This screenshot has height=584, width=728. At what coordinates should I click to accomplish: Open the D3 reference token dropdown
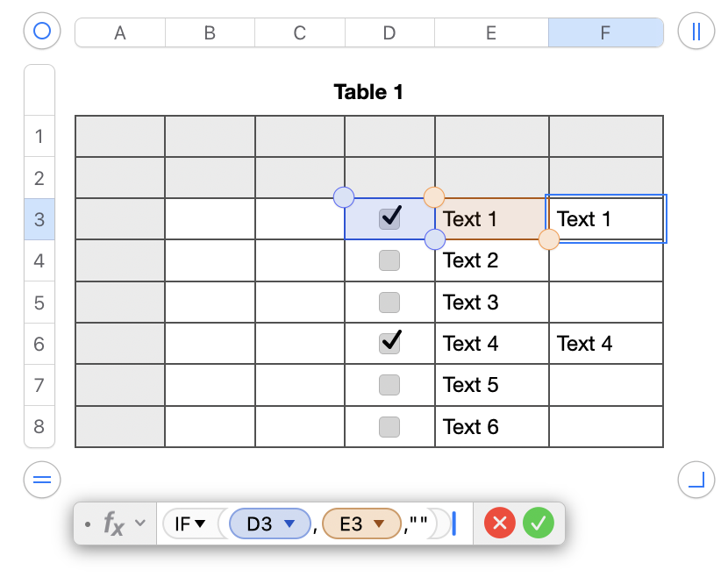pyautogui.click(x=291, y=524)
